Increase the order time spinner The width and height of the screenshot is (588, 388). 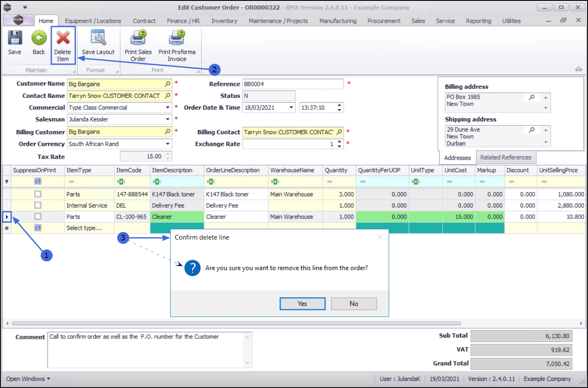pyautogui.click(x=340, y=105)
